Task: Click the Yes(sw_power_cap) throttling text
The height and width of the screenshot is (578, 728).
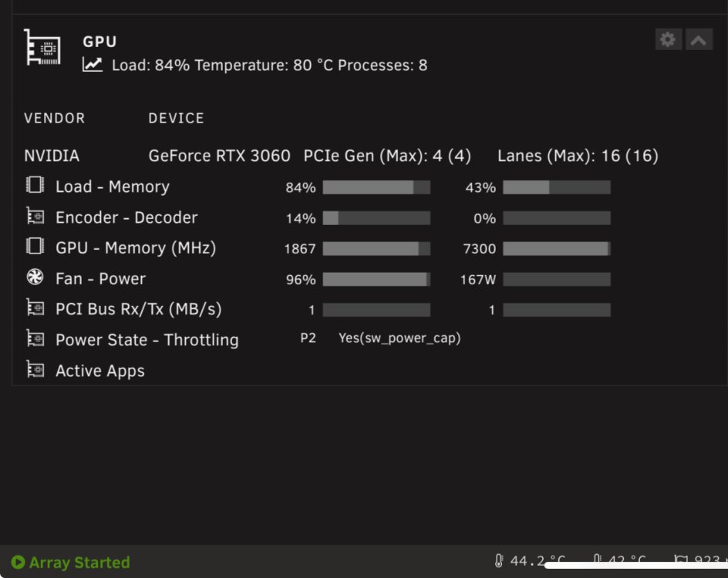Action: [399, 338]
